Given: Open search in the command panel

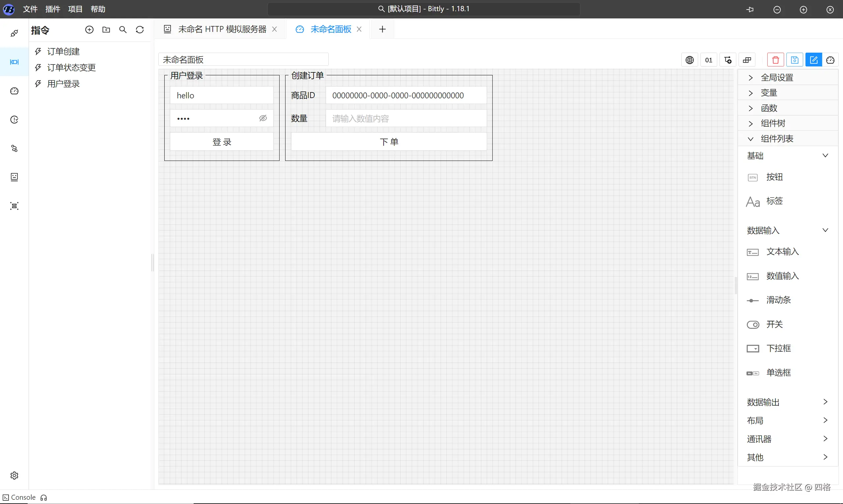Looking at the screenshot, I should click(x=123, y=30).
